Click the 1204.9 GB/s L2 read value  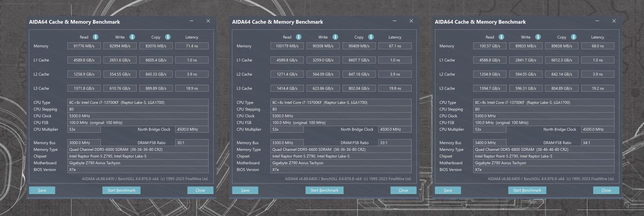pos(490,74)
